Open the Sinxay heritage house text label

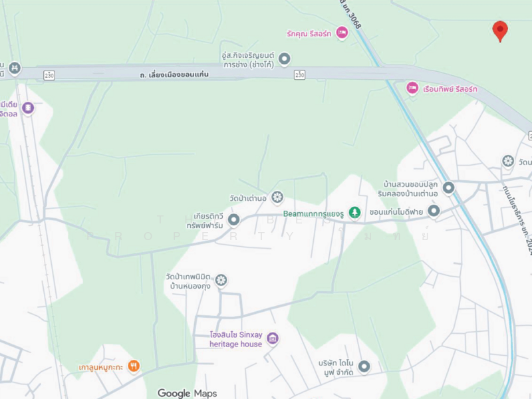coord(236,339)
